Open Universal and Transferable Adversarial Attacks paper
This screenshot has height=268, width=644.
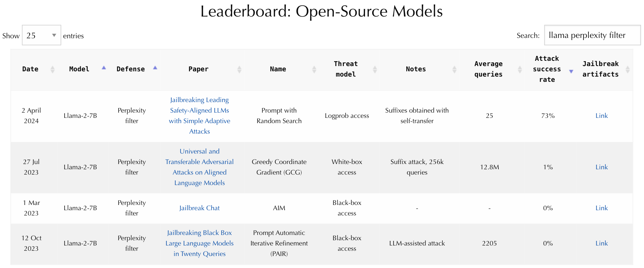[199, 167]
